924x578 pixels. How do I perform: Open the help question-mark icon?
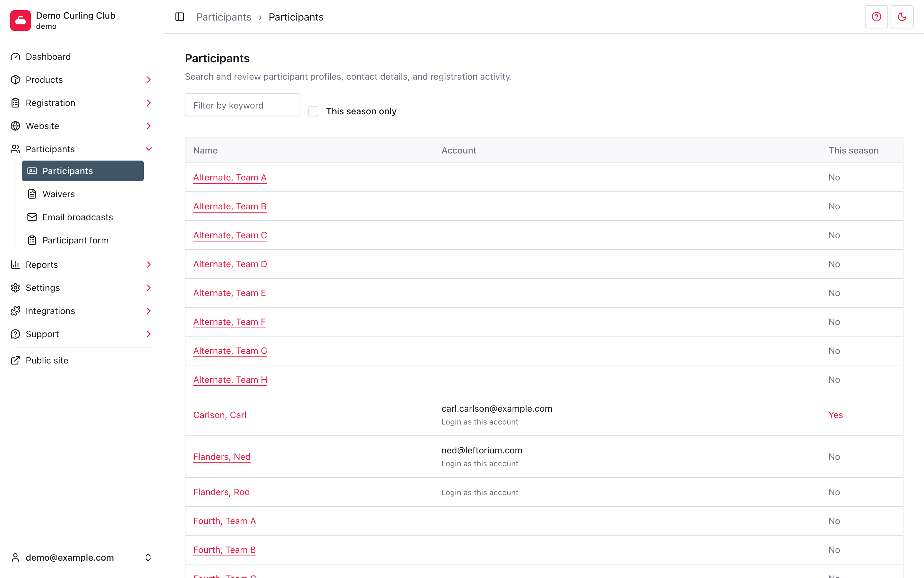pyautogui.click(x=876, y=17)
